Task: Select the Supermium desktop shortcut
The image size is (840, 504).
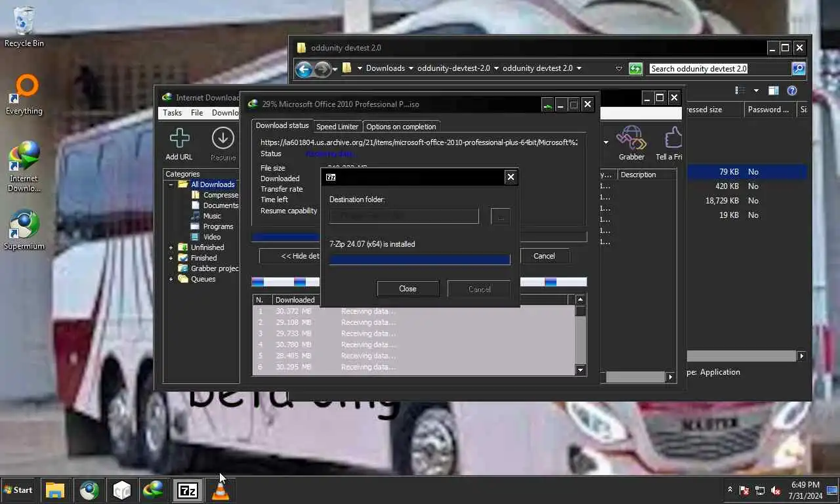Action: pos(24,230)
